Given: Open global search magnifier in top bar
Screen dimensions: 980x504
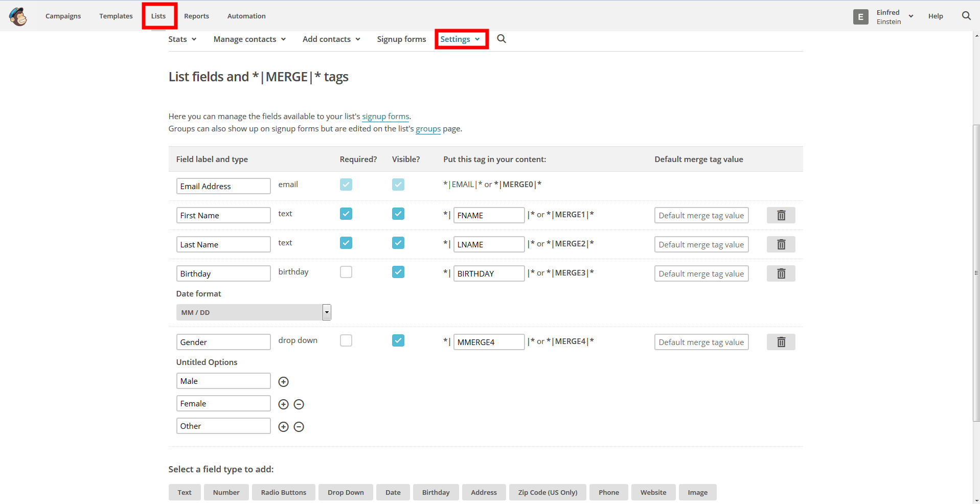Looking at the screenshot, I should click(966, 16).
